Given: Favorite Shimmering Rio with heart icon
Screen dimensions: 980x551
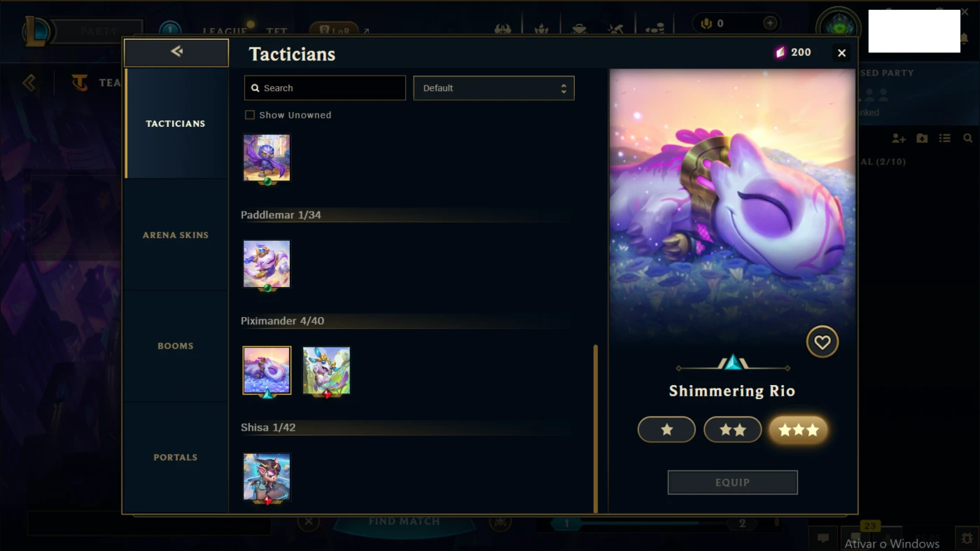Looking at the screenshot, I should pyautogui.click(x=822, y=342).
